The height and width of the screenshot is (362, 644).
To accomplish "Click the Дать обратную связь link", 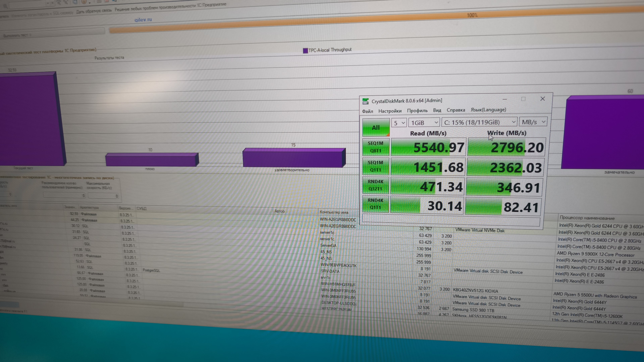I will pos(94,11).
